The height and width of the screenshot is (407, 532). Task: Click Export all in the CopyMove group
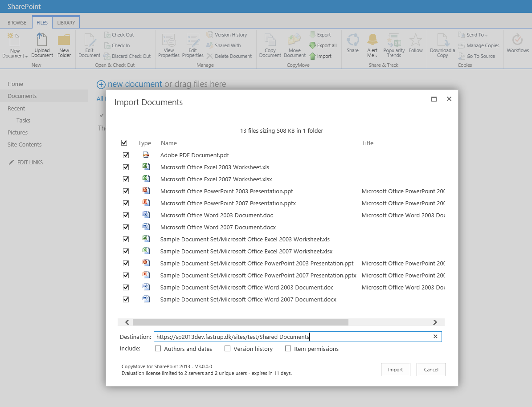(323, 45)
